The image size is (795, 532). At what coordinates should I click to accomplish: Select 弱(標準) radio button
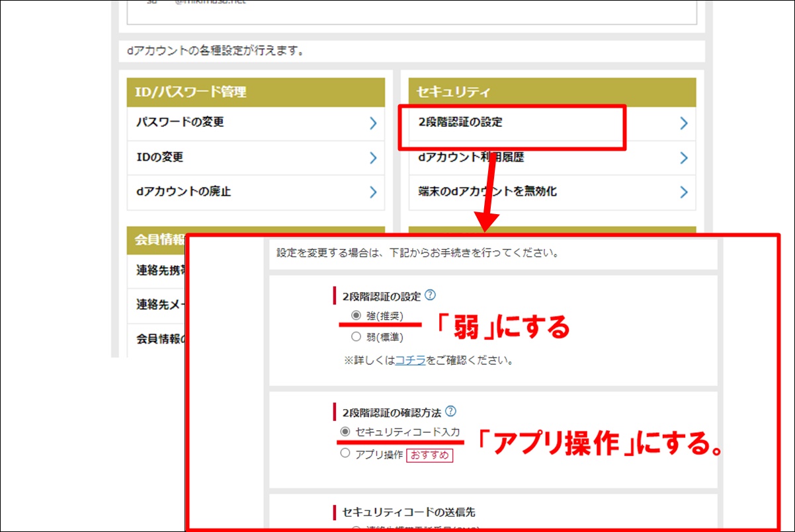coord(356,337)
